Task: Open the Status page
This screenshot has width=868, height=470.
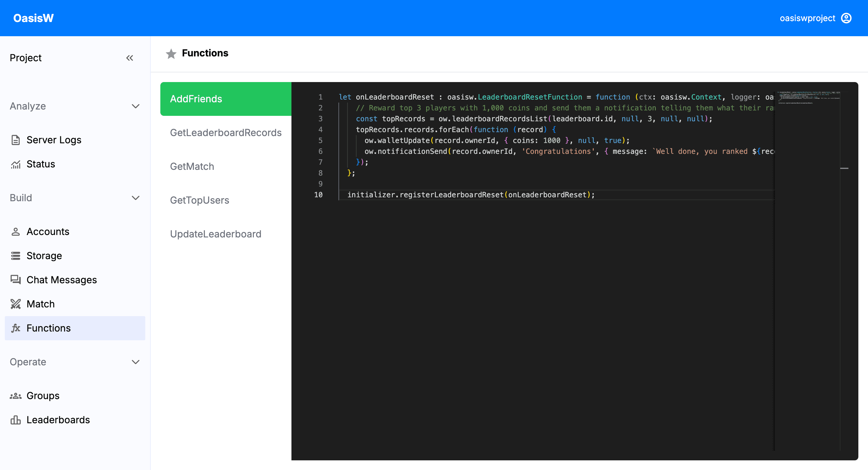Action: 75,164
